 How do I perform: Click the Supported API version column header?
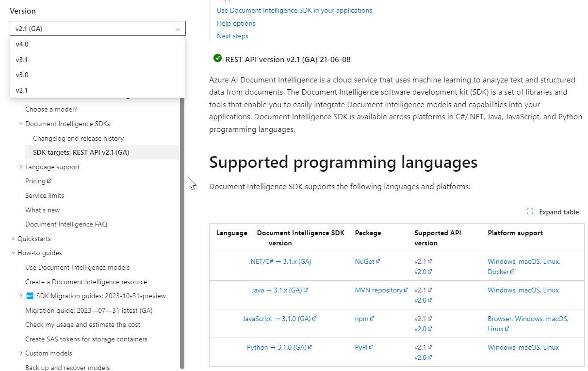pyautogui.click(x=437, y=238)
